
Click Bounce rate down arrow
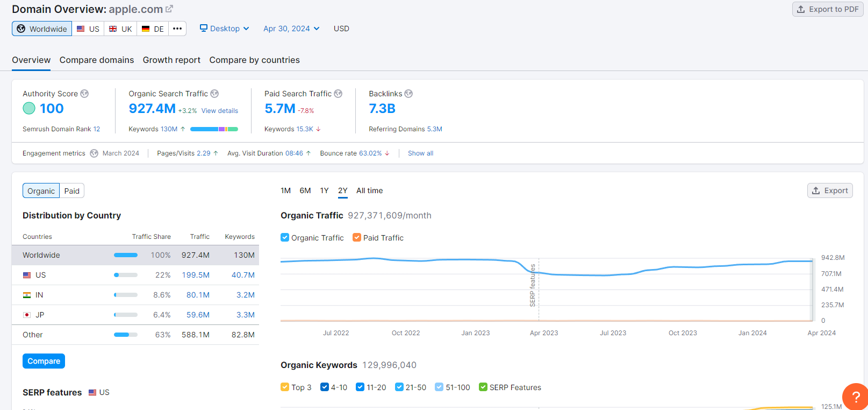[387, 153]
